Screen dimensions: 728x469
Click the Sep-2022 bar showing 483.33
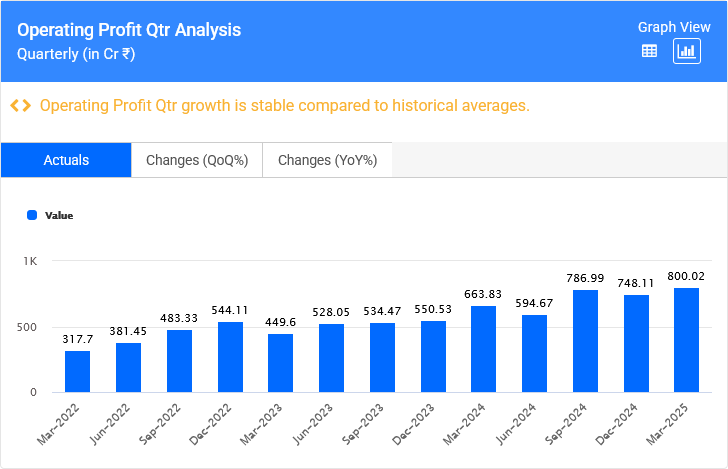tap(179, 361)
